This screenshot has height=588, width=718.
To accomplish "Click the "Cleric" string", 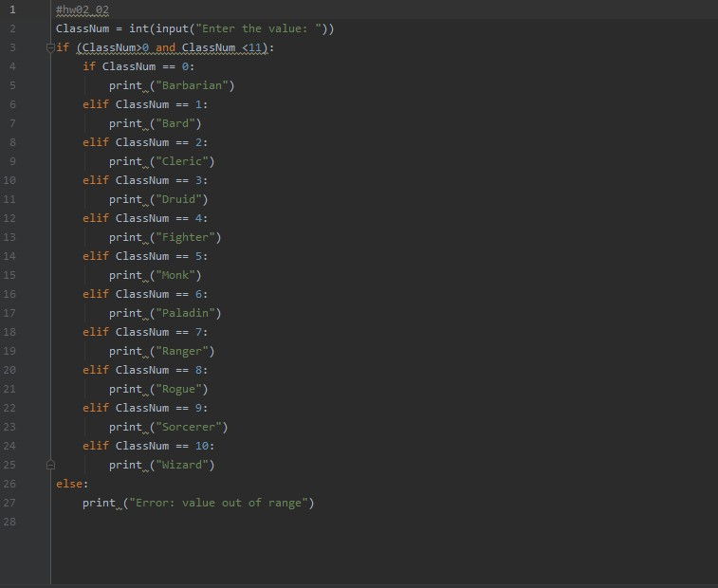I will point(182,161).
